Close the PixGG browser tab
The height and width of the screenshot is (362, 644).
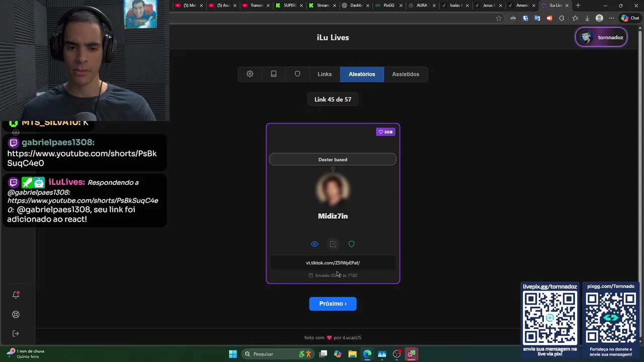(x=401, y=6)
